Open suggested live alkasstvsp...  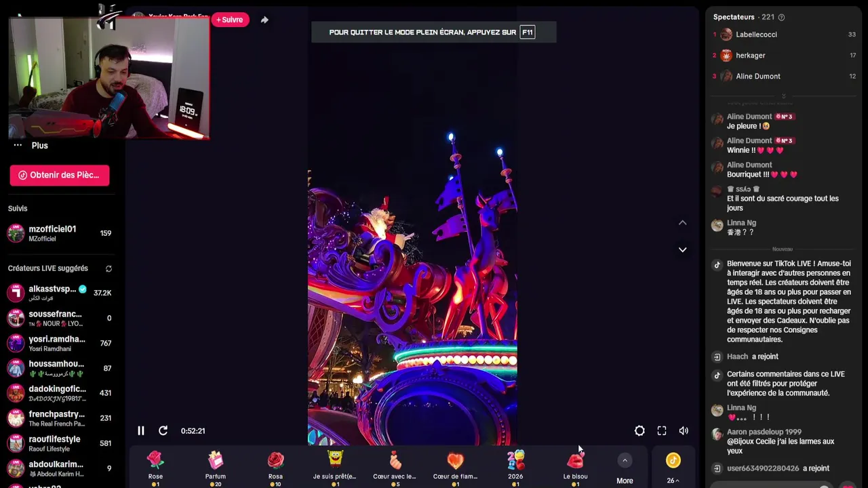(60, 293)
